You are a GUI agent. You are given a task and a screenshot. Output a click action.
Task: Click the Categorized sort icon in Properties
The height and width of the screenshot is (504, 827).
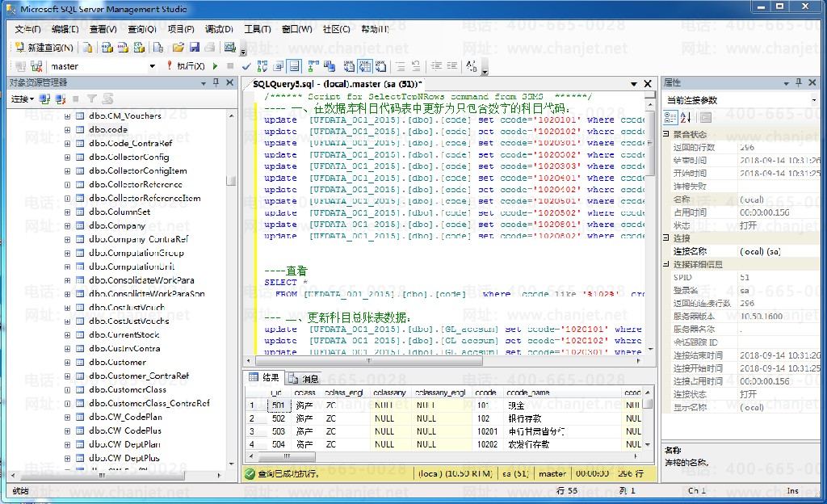[670, 118]
